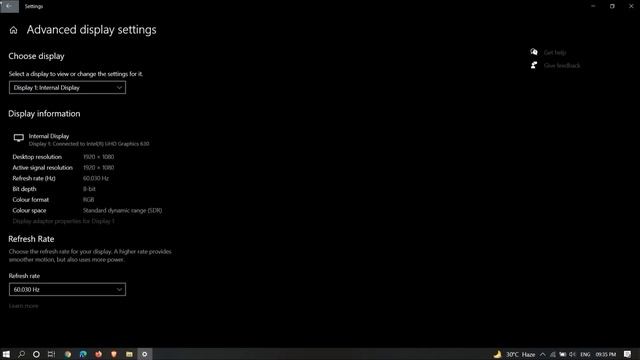The width and height of the screenshot is (640, 360).
Task: Restore down the Settings window
Action: click(612, 6)
